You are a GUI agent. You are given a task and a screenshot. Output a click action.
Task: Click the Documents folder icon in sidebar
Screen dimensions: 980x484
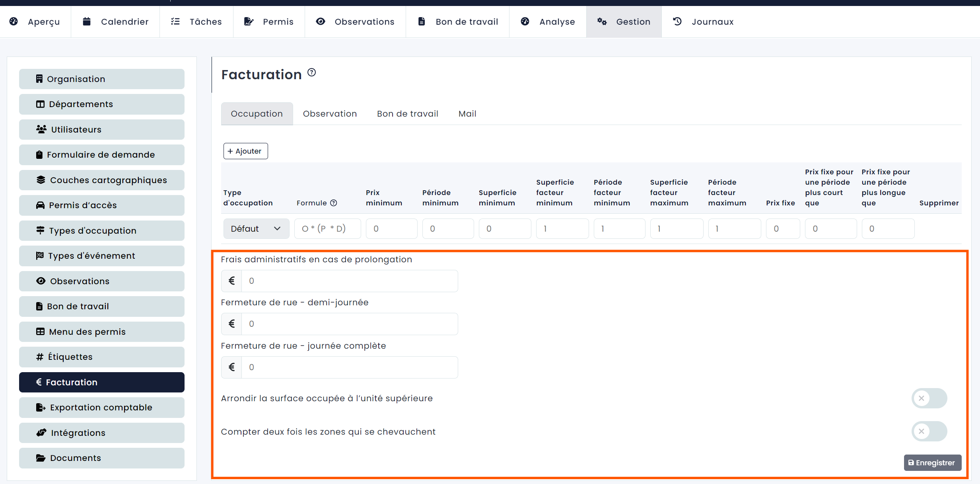[41, 458]
